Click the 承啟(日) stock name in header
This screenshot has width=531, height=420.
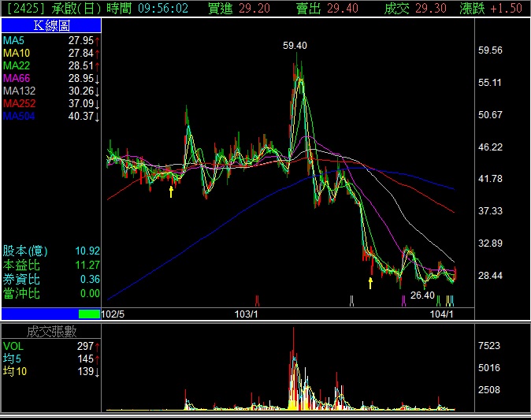[x=76, y=8]
